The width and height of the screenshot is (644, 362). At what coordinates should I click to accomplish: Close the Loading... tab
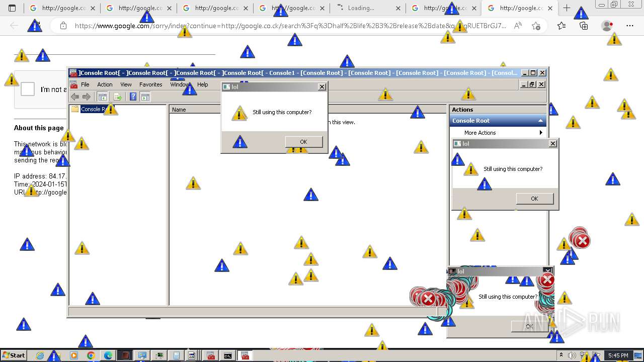[398, 8]
